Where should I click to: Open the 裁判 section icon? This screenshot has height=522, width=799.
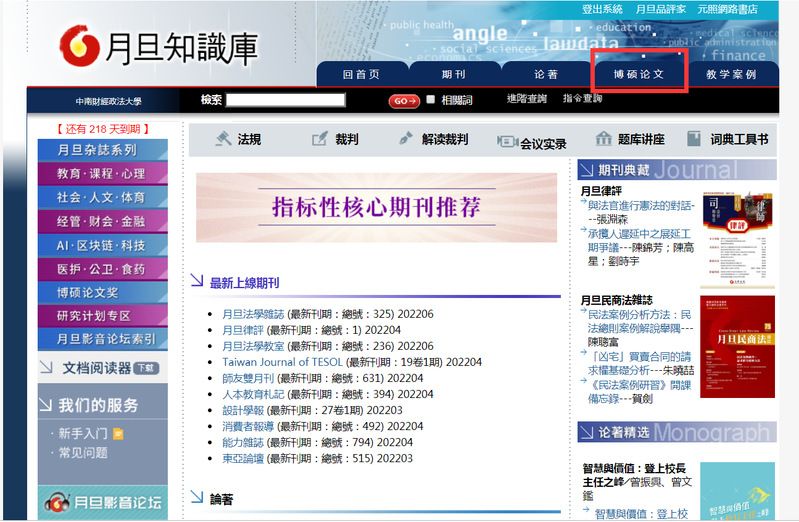coord(317,140)
